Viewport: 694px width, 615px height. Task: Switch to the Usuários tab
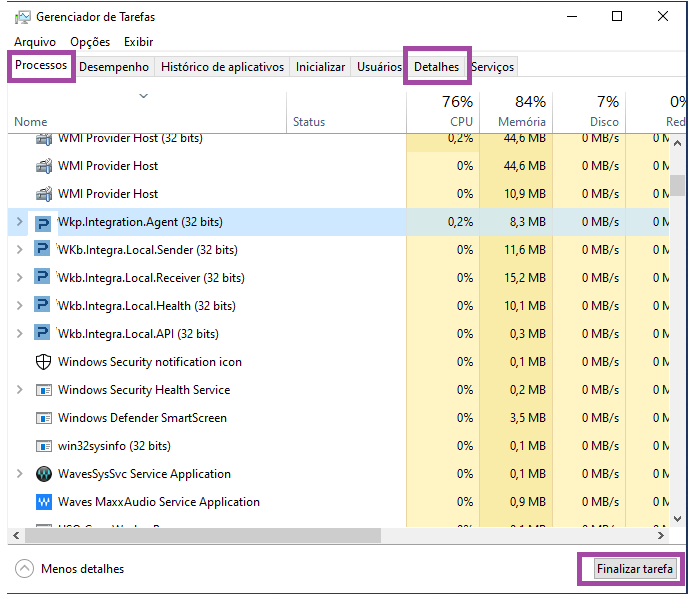coord(379,67)
